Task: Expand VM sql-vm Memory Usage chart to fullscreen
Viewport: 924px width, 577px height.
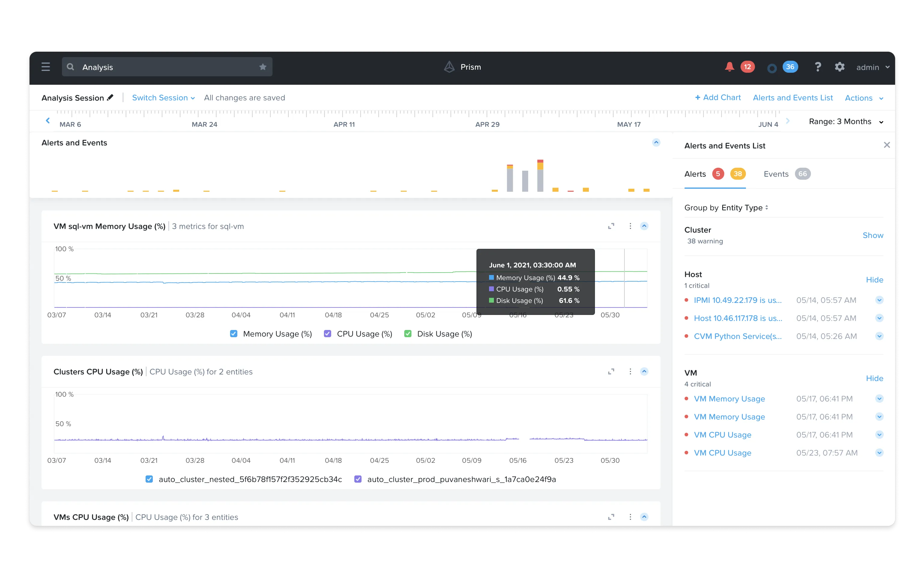Action: 611,226
